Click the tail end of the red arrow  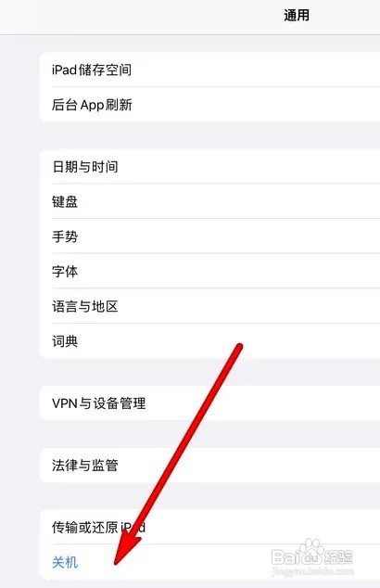click(x=238, y=348)
